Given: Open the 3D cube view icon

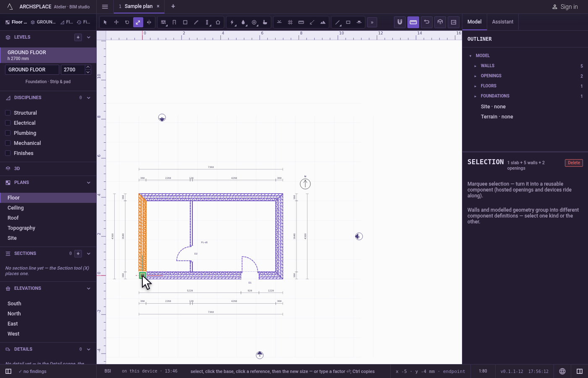Looking at the screenshot, I should [x=440, y=22].
